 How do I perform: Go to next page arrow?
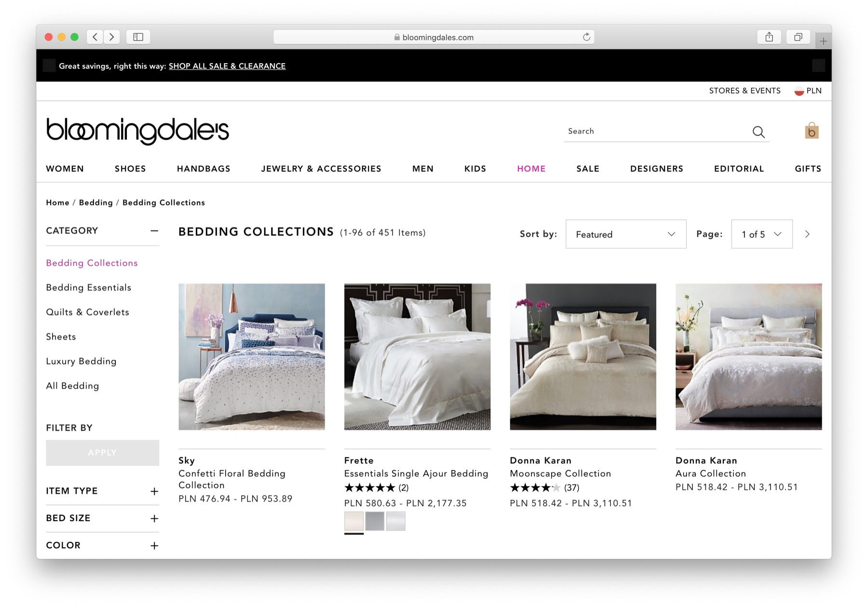807,234
